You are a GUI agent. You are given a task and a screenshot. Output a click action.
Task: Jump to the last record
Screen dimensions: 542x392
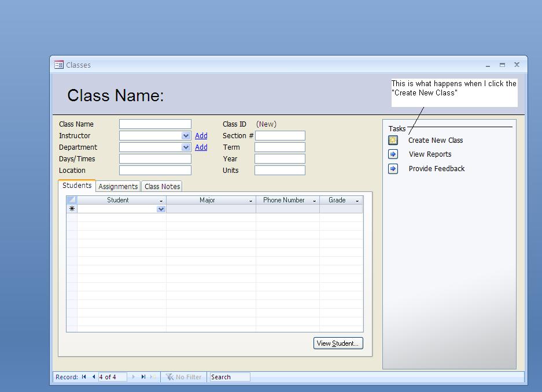pos(143,377)
